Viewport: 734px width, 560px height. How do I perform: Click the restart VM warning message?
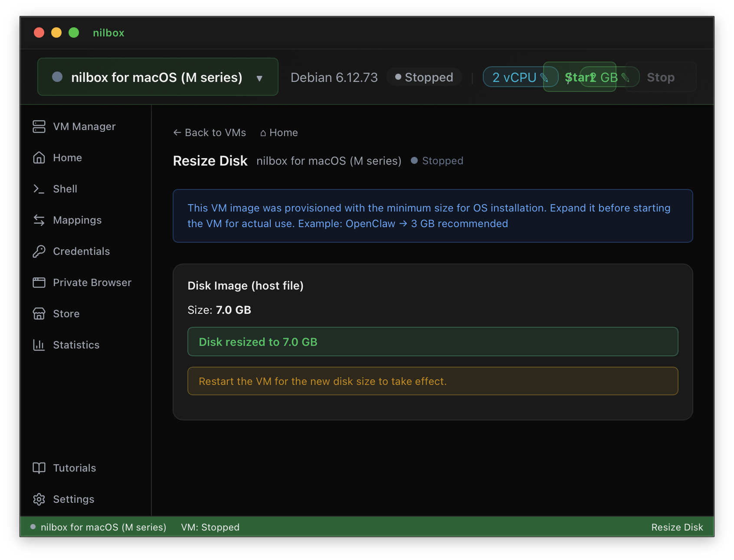coord(433,381)
